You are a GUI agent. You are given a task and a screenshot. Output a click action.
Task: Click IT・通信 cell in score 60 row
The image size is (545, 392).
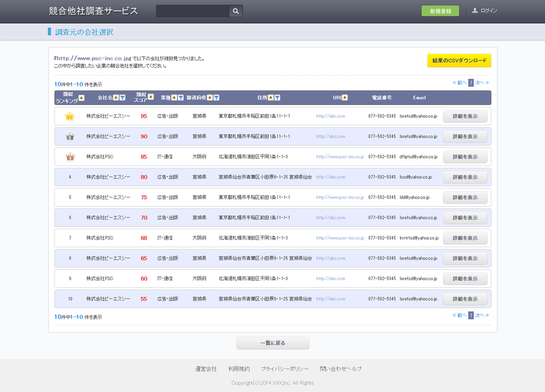tap(165, 278)
